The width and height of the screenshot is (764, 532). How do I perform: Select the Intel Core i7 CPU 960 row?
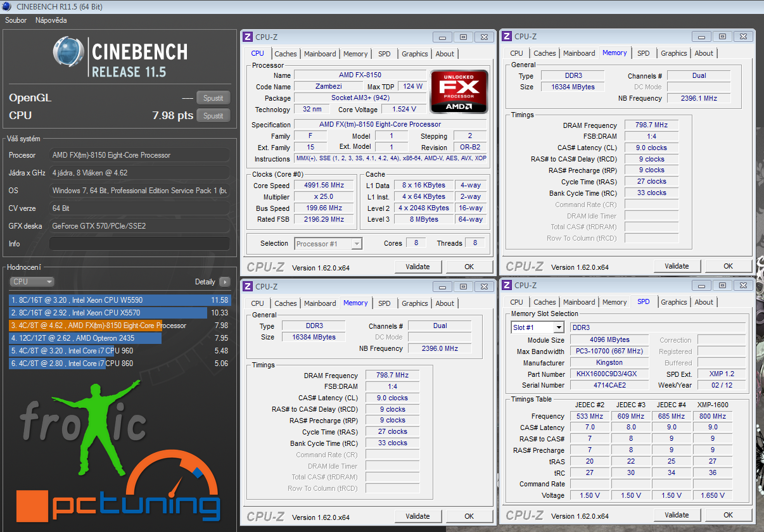coord(120,351)
